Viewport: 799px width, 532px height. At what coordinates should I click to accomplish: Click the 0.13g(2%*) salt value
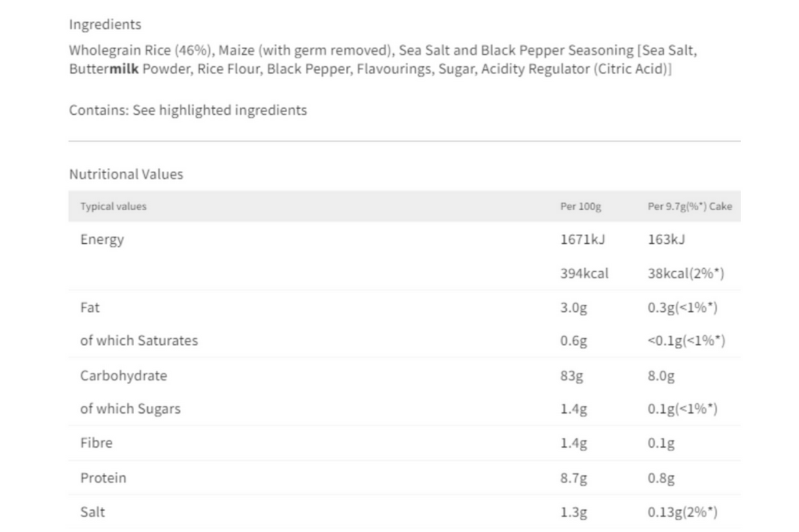pos(682,512)
